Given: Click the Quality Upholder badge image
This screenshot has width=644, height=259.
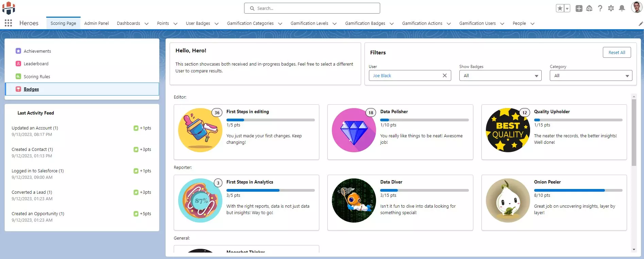Looking at the screenshot, I should pos(508,130).
